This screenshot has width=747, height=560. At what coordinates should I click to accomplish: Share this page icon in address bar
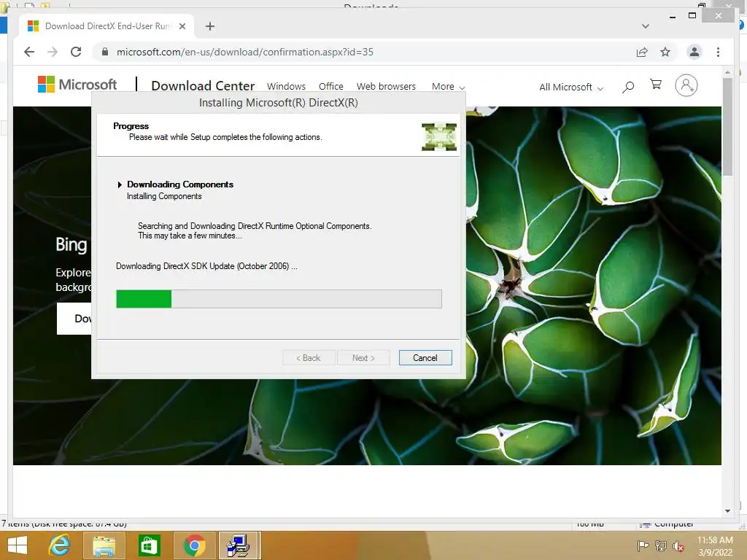pos(642,52)
